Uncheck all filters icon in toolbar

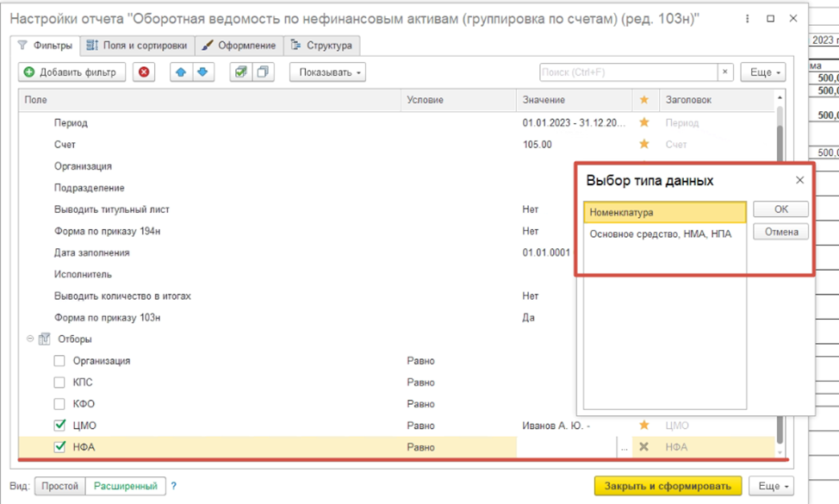coord(263,72)
